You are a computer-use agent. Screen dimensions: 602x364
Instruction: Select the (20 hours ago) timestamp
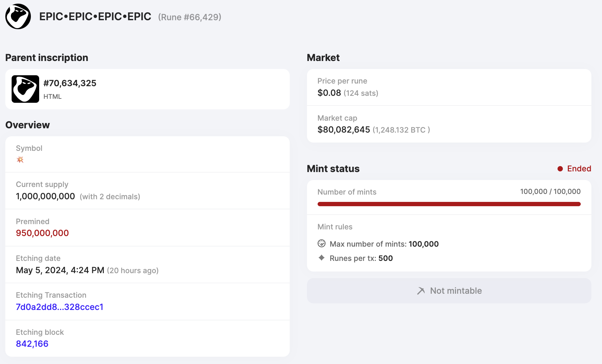click(133, 271)
